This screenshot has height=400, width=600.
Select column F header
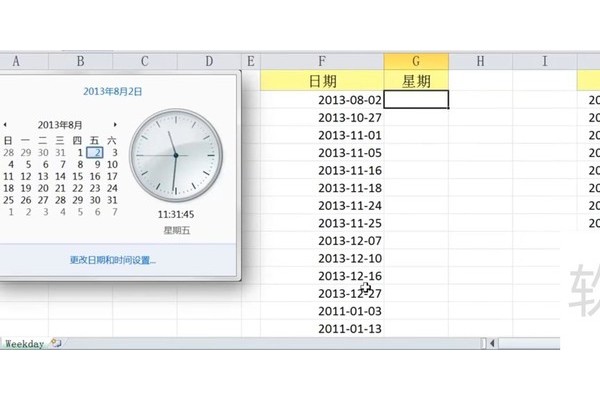tap(322, 61)
